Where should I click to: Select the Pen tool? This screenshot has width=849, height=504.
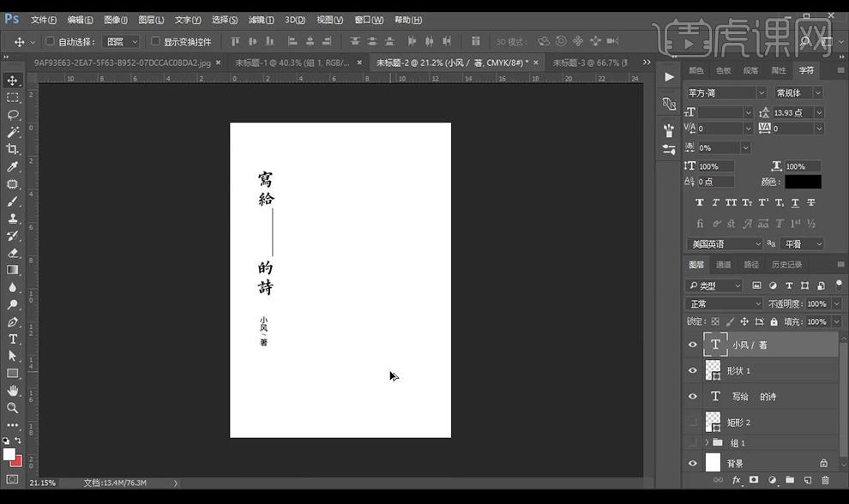click(13, 322)
